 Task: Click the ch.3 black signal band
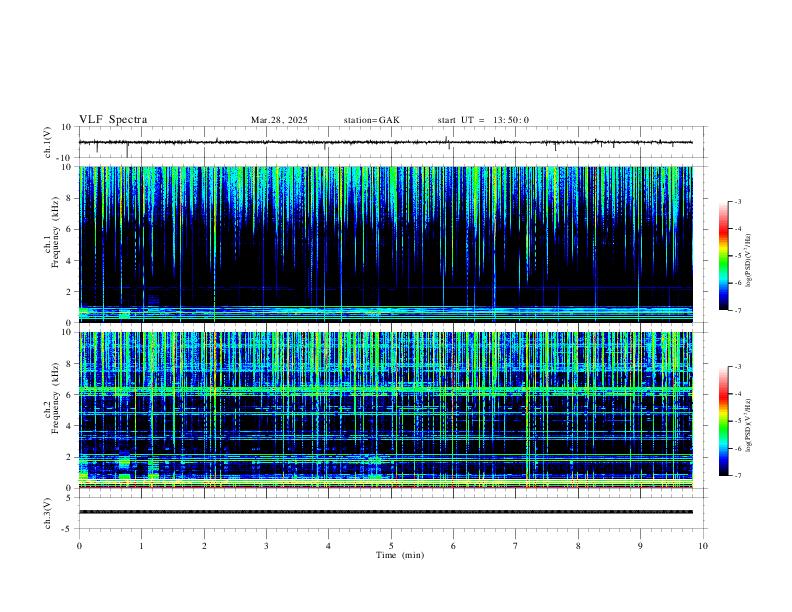(x=385, y=512)
